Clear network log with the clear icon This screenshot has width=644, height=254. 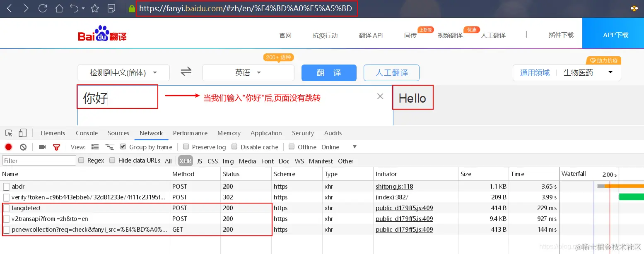[23, 147]
